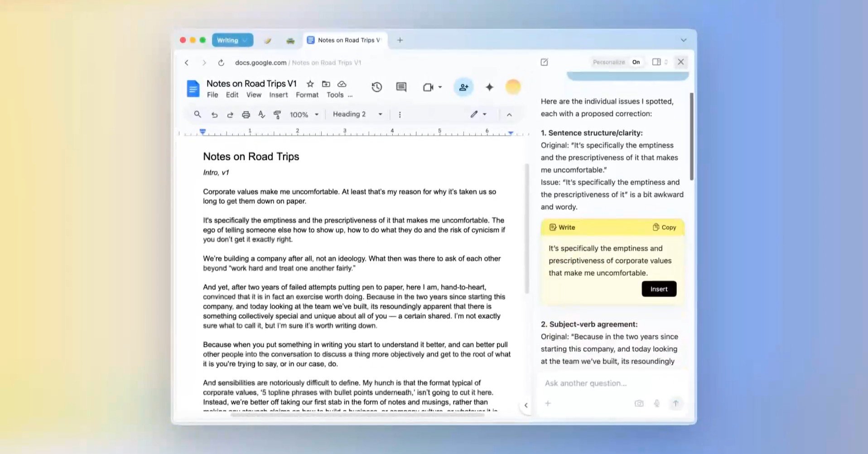Attach a screenshot with camera icon
868x454 pixels.
point(639,403)
